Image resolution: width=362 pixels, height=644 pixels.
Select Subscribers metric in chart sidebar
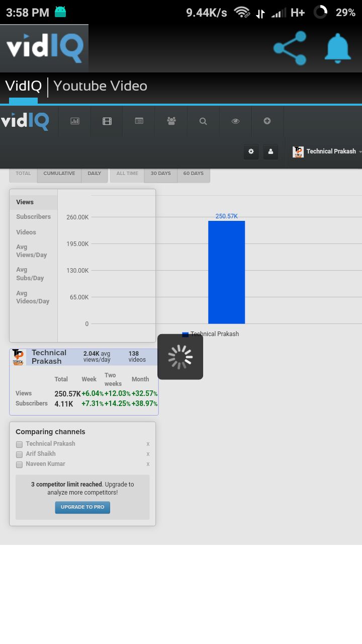pos(33,217)
